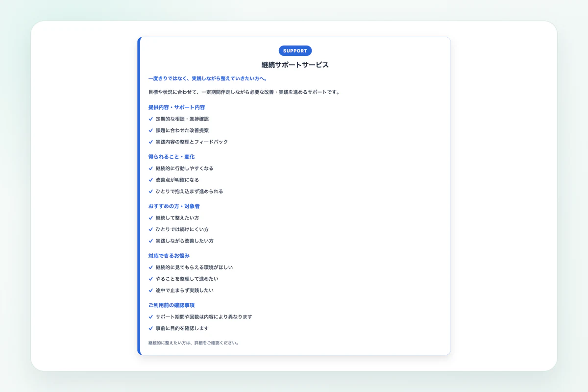Click the text 定期的な相談・進捗確認

click(x=182, y=119)
